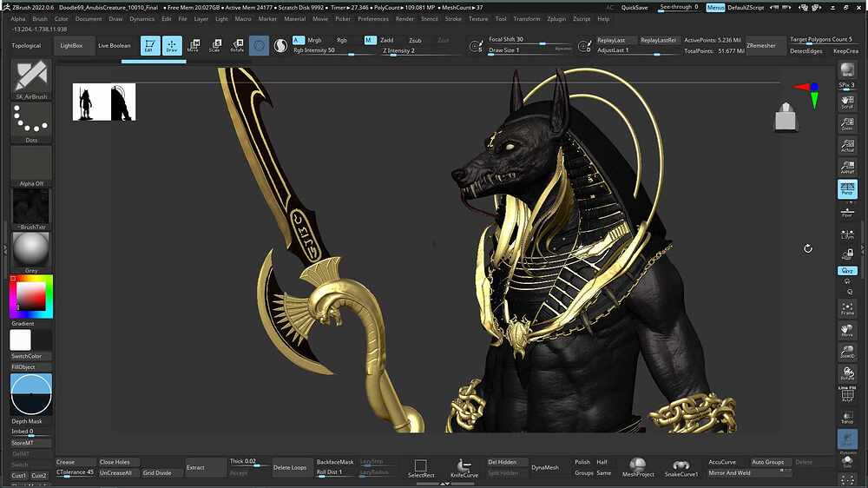Toggle Mrgb mode
868x488 pixels.
tap(314, 40)
